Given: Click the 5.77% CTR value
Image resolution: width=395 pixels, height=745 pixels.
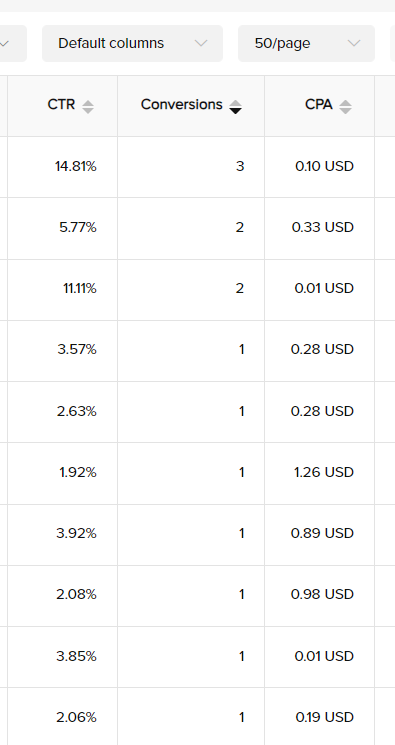Looking at the screenshot, I should point(78,228).
